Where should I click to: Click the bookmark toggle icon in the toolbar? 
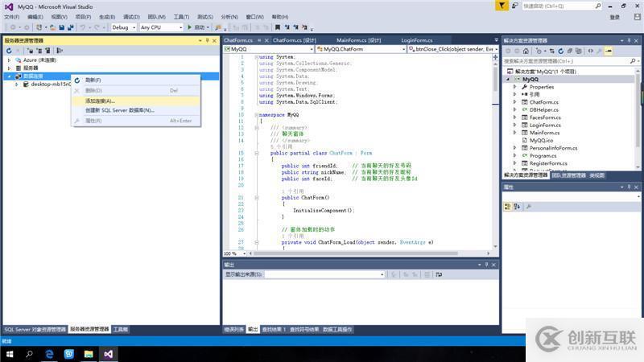click(278, 27)
